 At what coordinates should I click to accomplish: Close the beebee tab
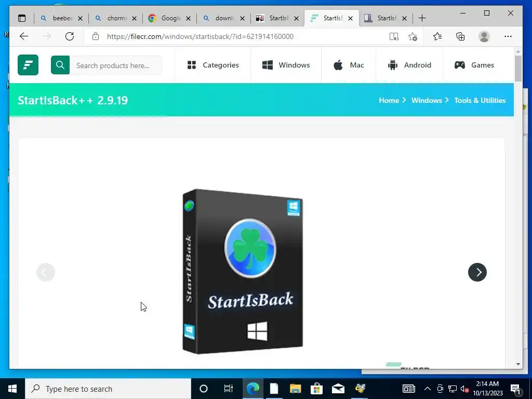pyautogui.click(x=80, y=18)
